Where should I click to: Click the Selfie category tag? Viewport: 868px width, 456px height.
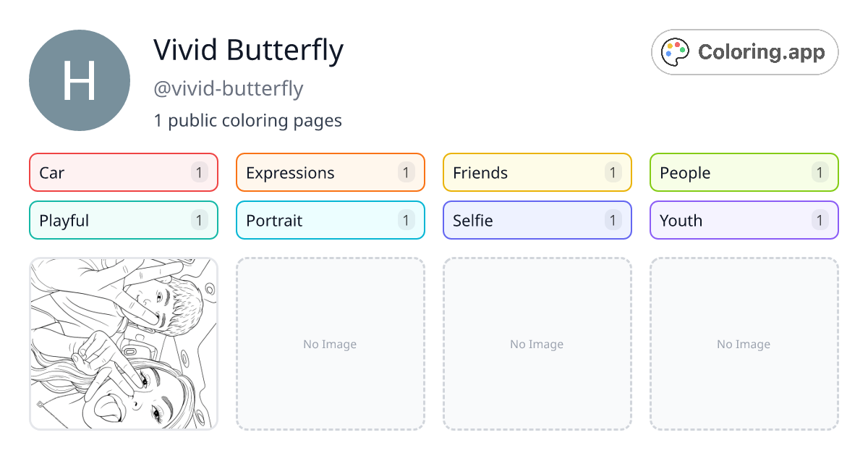[x=537, y=220]
